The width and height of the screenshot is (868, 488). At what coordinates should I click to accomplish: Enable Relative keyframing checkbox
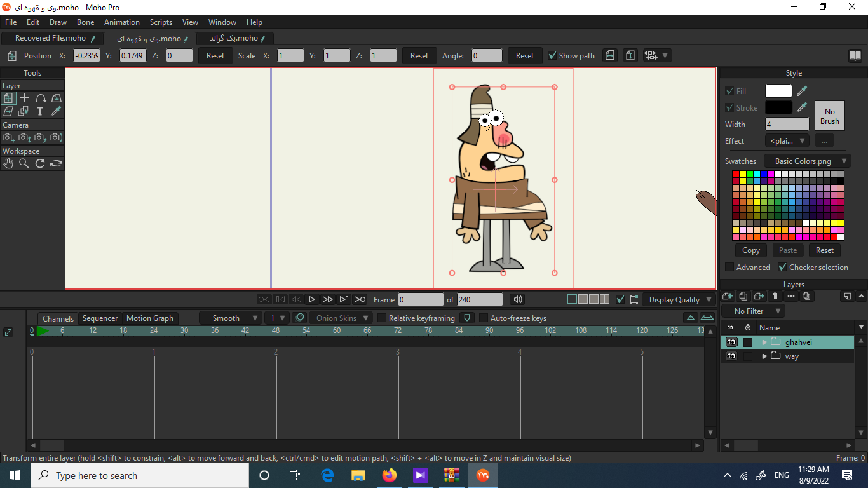(x=382, y=318)
